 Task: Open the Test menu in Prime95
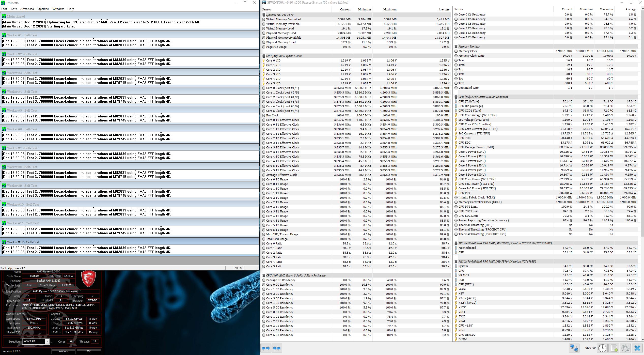(x=4, y=9)
